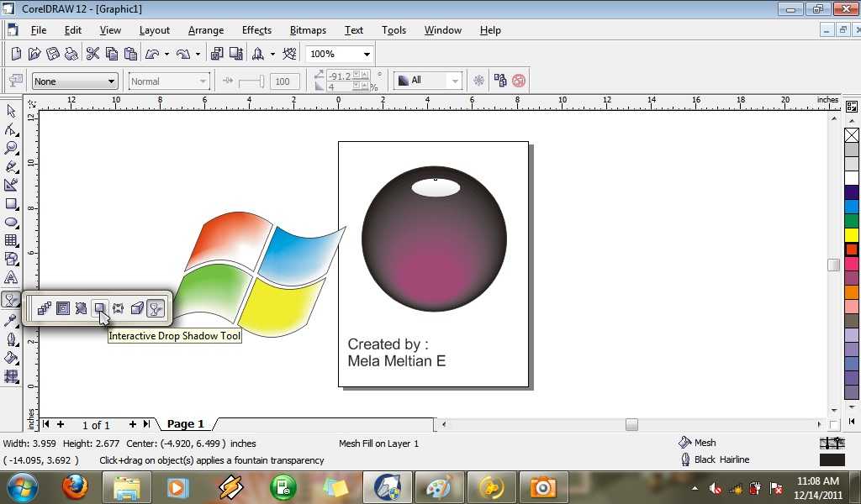Pick the yellow swatch in the color palette
The image size is (861, 504).
click(851, 235)
